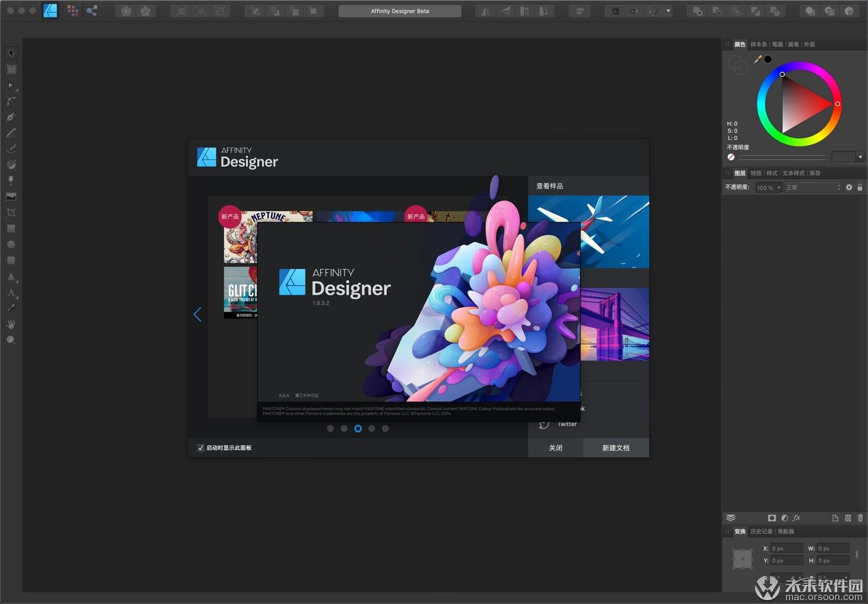Click the Adjustments icon in Layers panel
Viewport: 868px width, 604px height.
pos(784,518)
